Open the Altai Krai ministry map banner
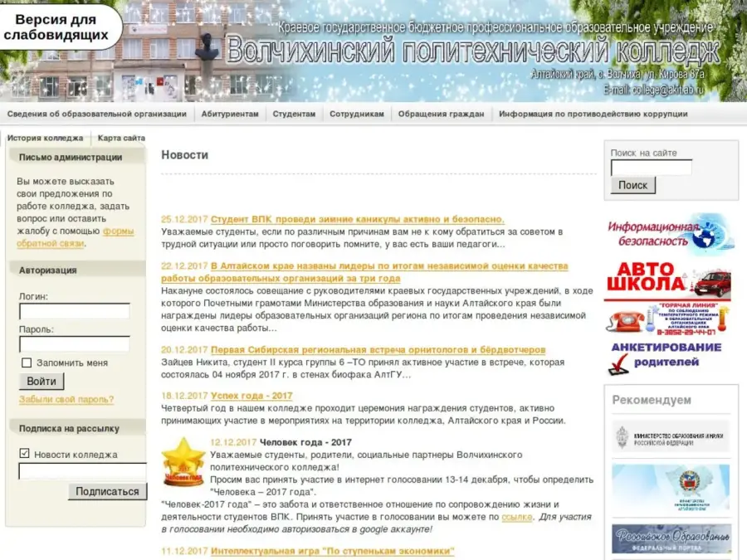 pos(671,488)
